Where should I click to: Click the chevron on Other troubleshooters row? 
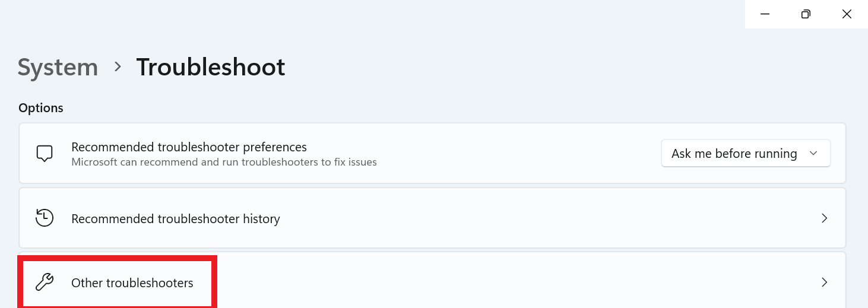click(824, 282)
